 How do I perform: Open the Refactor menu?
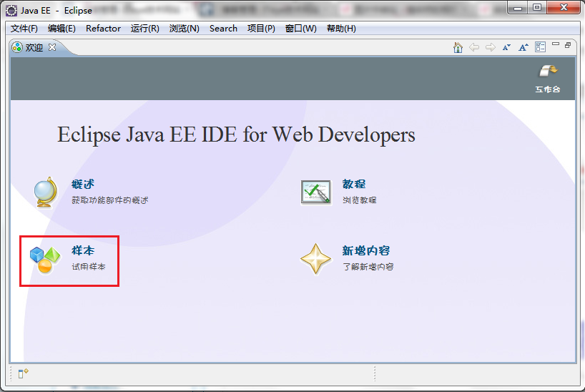click(x=104, y=29)
